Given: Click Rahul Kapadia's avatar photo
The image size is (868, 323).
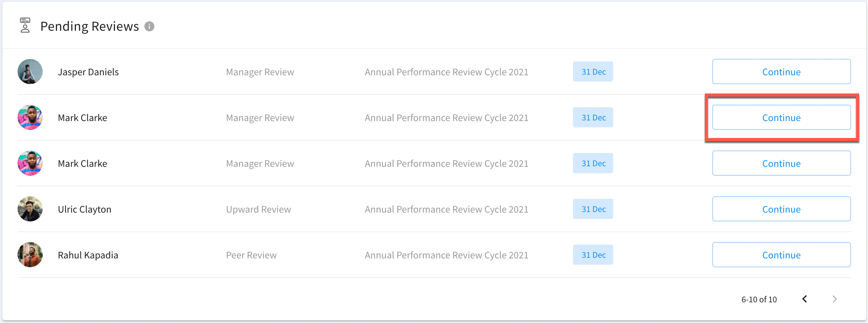Looking at the screenshot, I should (30, 255).
